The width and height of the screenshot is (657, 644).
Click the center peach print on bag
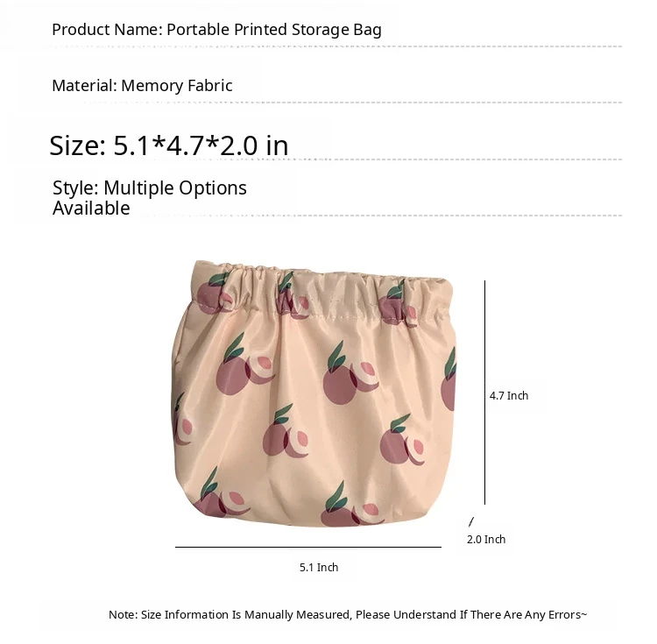pyautogui.click(x=350, y=374)
